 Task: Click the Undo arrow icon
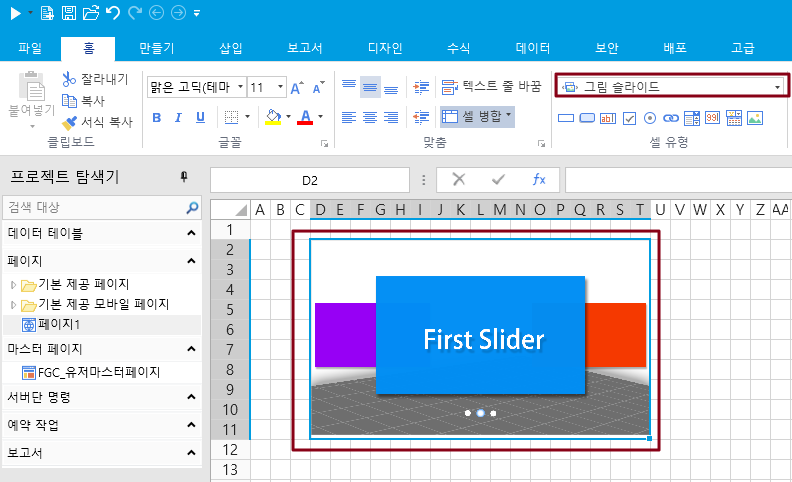(x=112, y=13)
